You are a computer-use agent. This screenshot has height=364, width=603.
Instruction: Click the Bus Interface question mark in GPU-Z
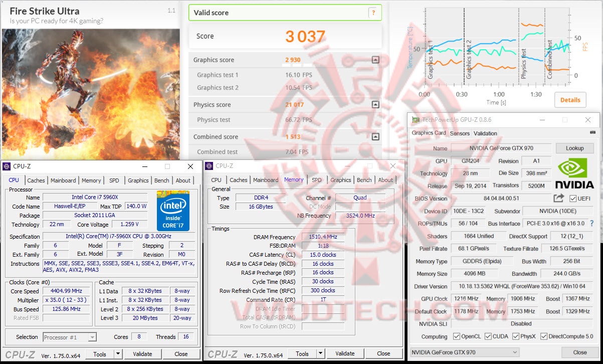tap(592, 224)
